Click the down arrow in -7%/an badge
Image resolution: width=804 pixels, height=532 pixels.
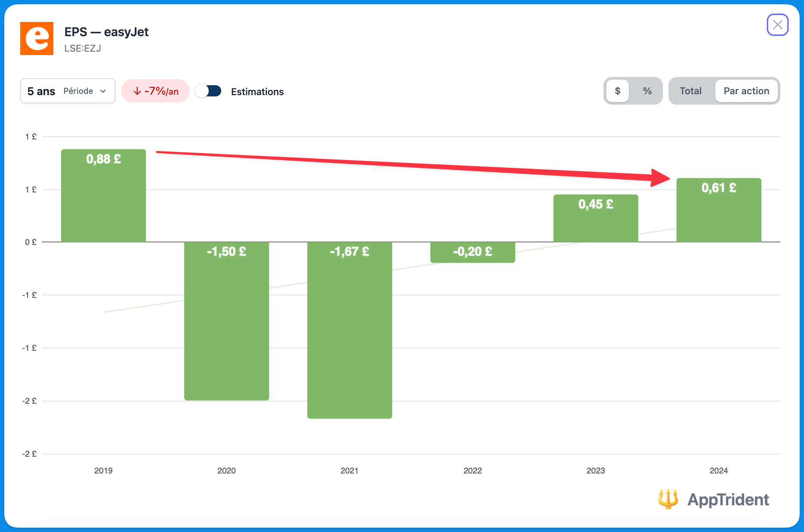137,91
